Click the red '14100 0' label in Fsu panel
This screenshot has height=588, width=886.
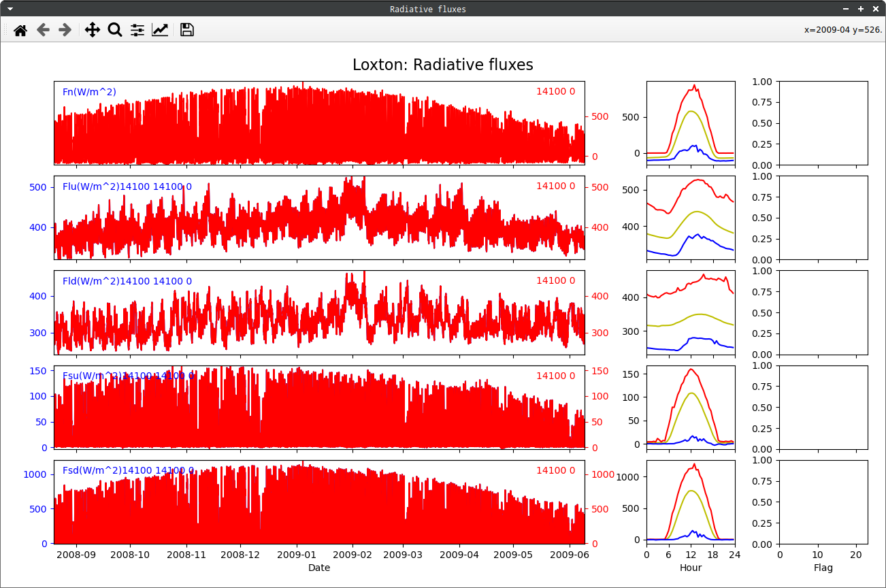click(x=555, y=376)
